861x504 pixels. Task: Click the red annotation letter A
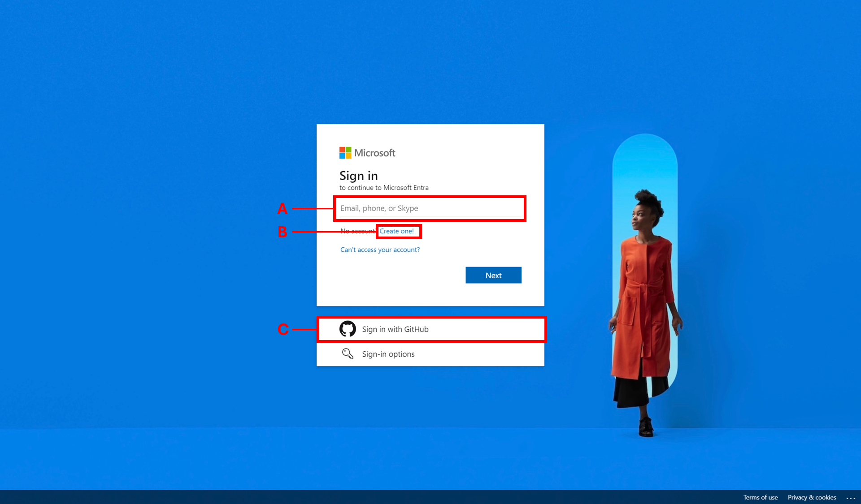(x=282, y=209)
